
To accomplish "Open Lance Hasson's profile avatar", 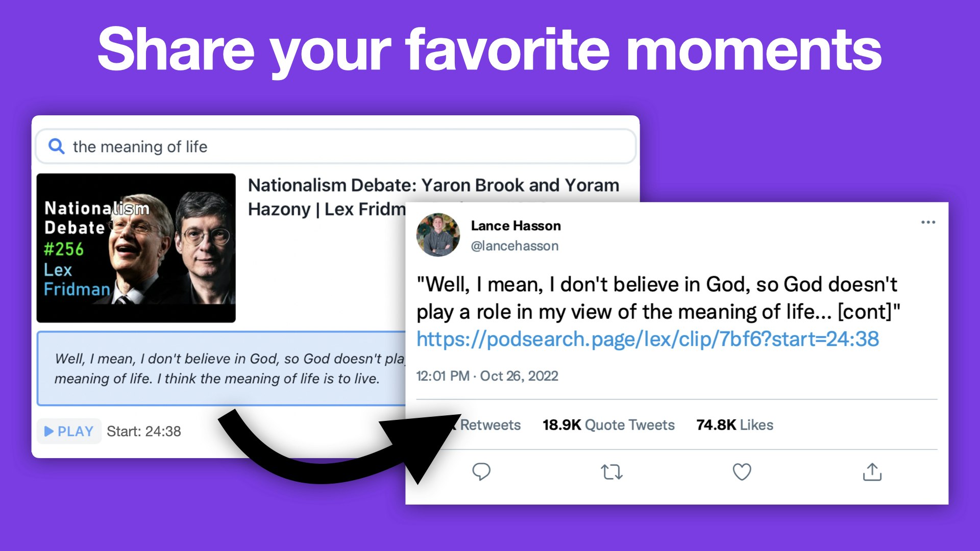I will (438, 235).
